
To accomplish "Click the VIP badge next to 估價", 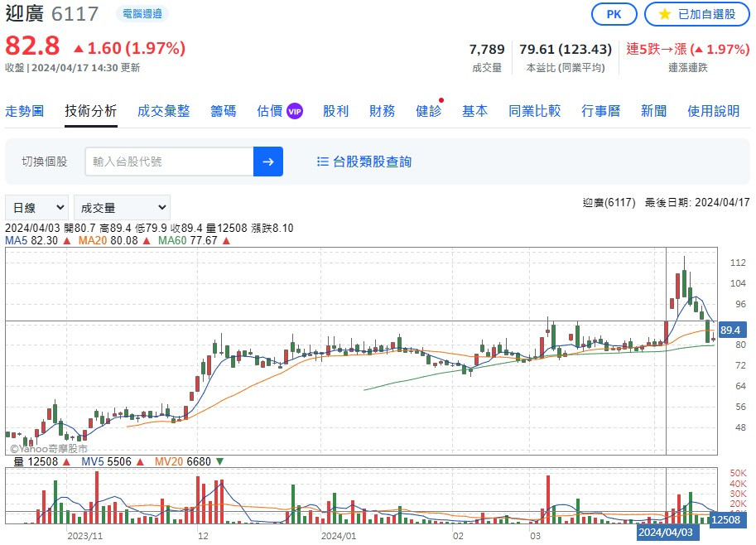I will [295, 112].
